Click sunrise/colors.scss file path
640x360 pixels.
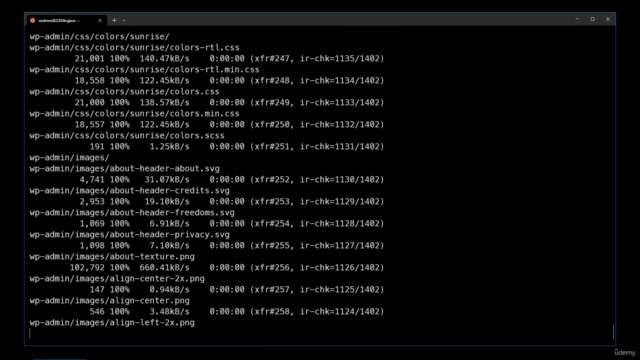click(x=127, y=136)
